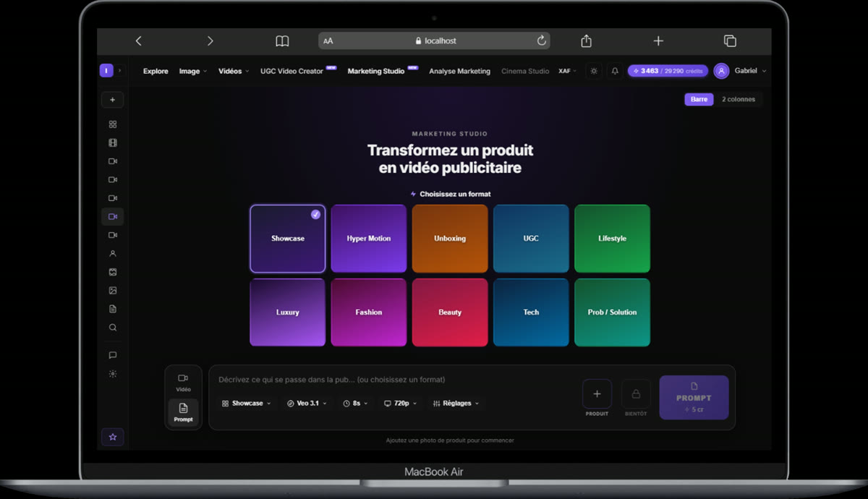Click the checkmark badge on the Showcase card
Image resolution: width=868 pixels, height=499 pixels.
[x=315, y=214]
